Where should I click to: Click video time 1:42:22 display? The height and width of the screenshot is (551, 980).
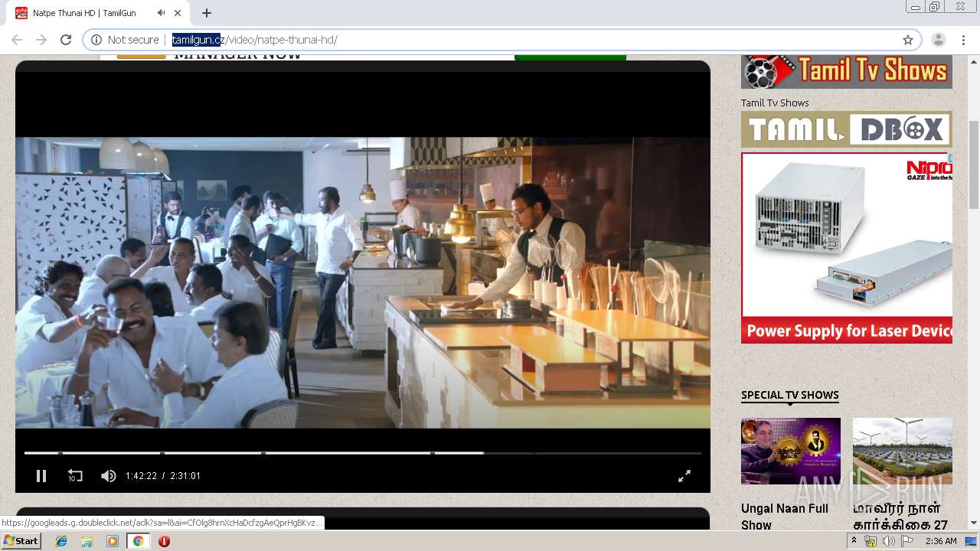(141, 476)
